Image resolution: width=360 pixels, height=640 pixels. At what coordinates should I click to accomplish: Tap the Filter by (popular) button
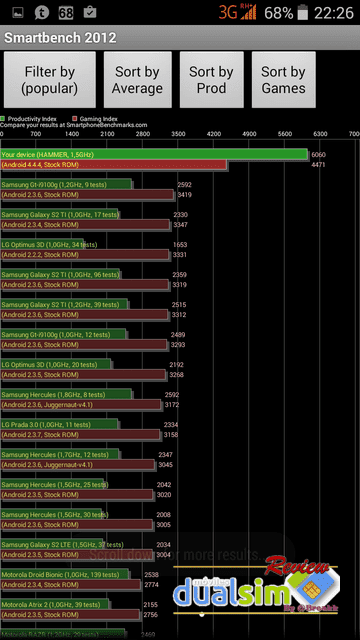(50, 80)
